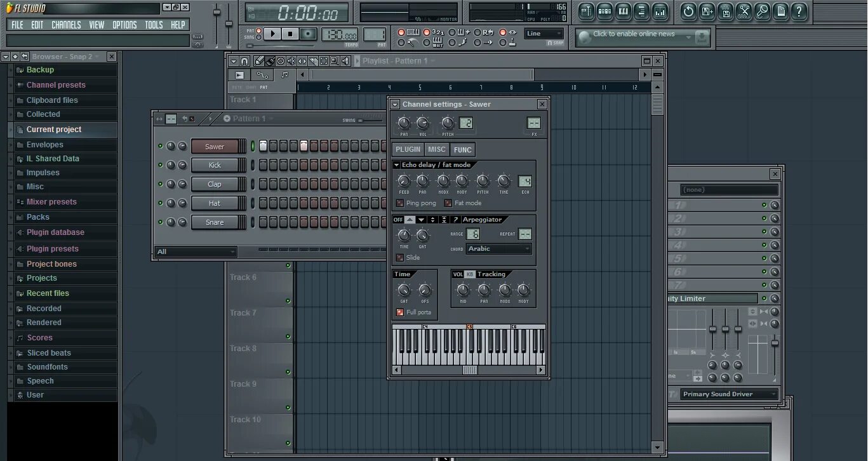
Task: Select the selection tool in Playlist toolbar
Action: (324, 61)
